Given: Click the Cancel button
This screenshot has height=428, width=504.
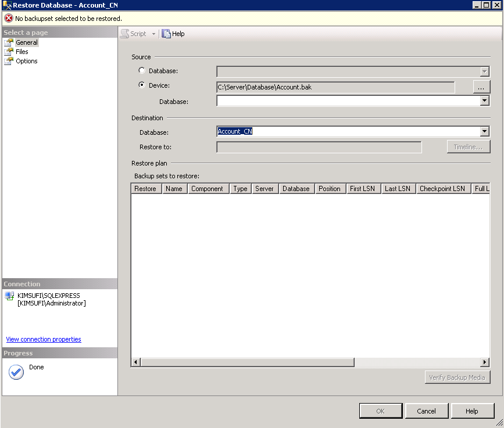Looking at the screenshot, I should (x=426, y=411).
